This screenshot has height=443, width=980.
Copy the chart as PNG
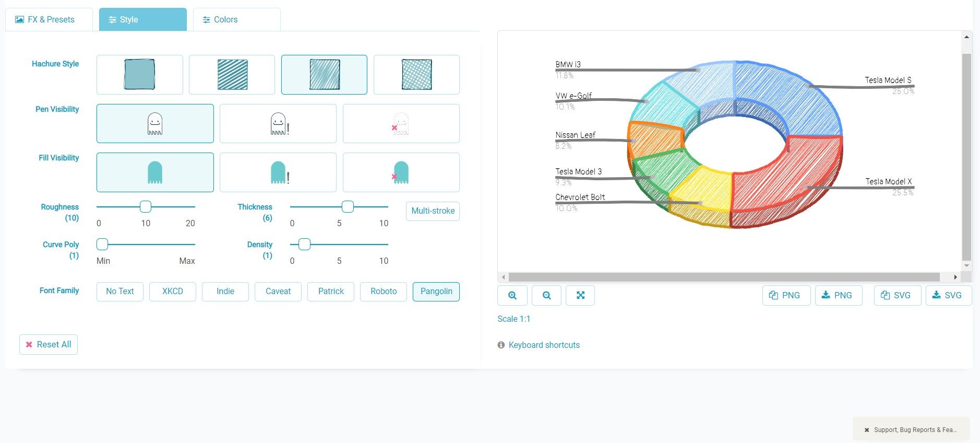(x=786, y=295)
